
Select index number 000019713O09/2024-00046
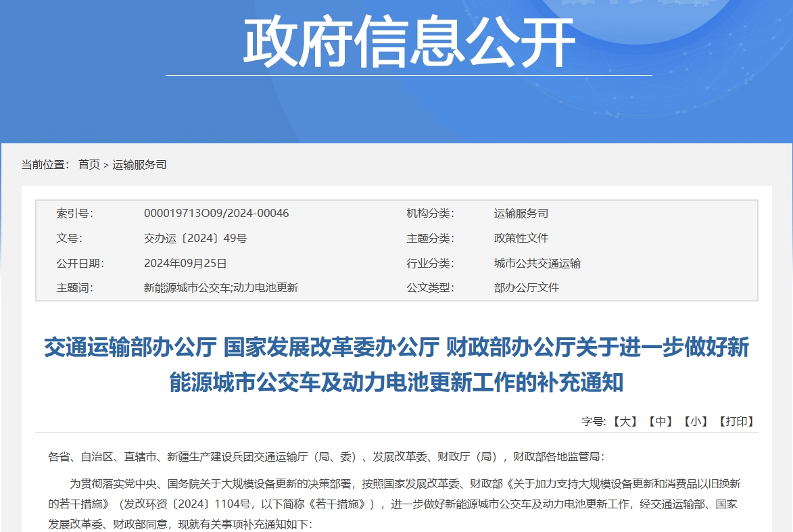(x=216, y=213)
